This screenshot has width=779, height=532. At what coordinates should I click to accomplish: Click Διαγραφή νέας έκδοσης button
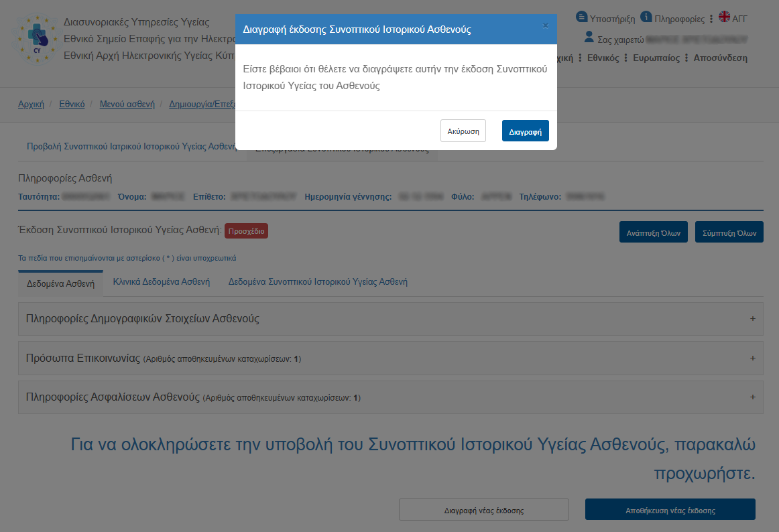coord(483,510)
